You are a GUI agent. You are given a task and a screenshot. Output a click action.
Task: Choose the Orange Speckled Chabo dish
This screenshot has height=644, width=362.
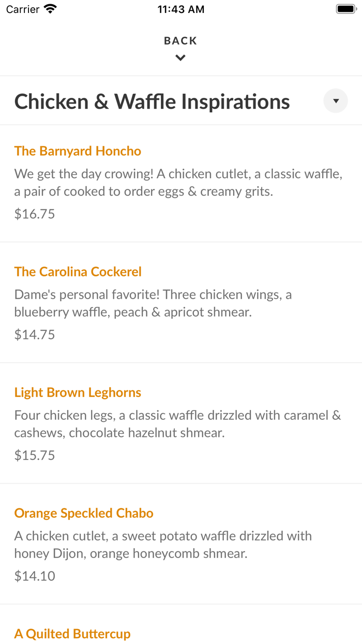(83, 513)
